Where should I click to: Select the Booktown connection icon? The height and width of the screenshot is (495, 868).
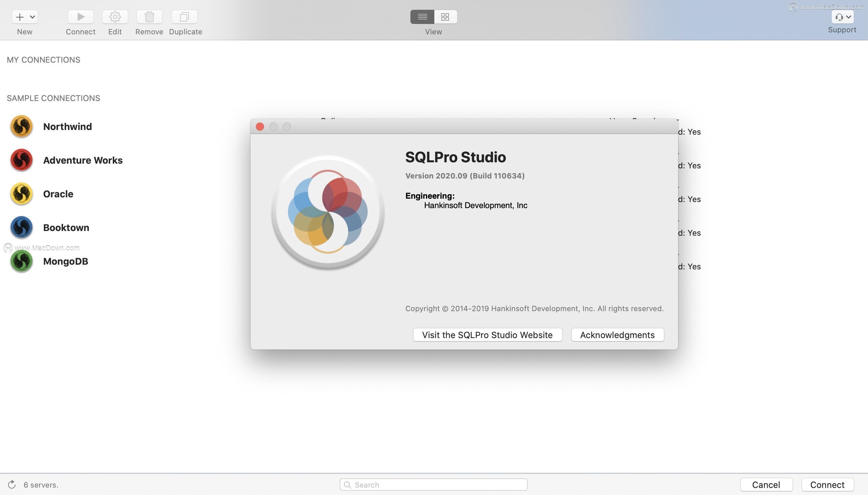(22, 227)
